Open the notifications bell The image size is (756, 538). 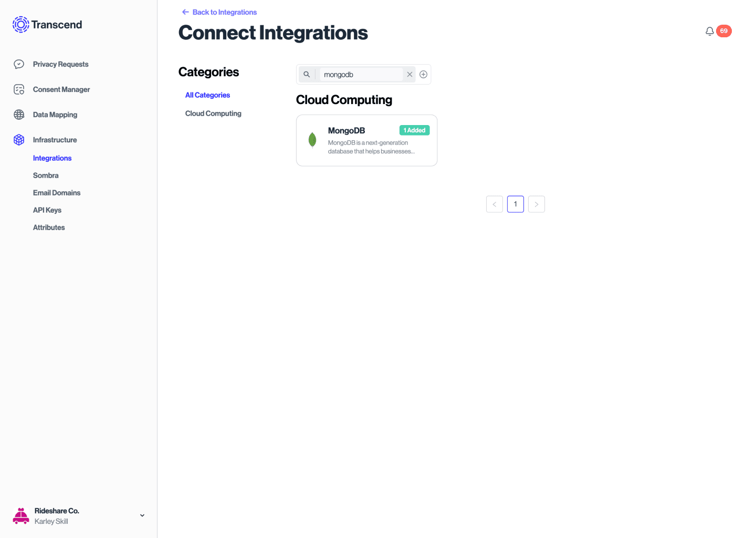pos(710,31)
